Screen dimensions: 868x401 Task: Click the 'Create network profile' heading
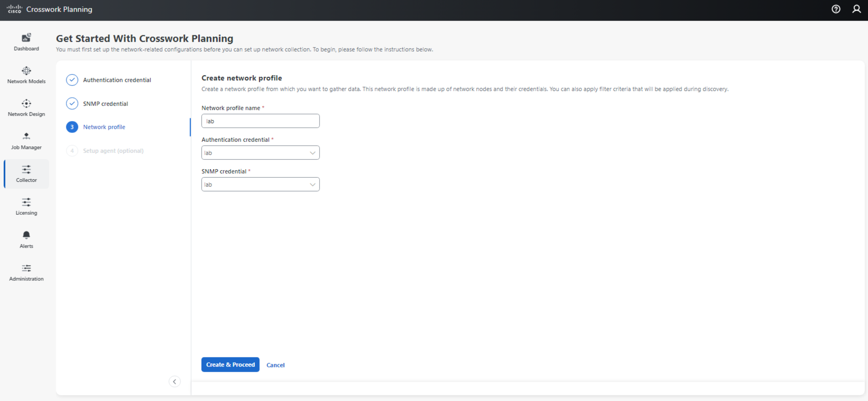[242, 78]
